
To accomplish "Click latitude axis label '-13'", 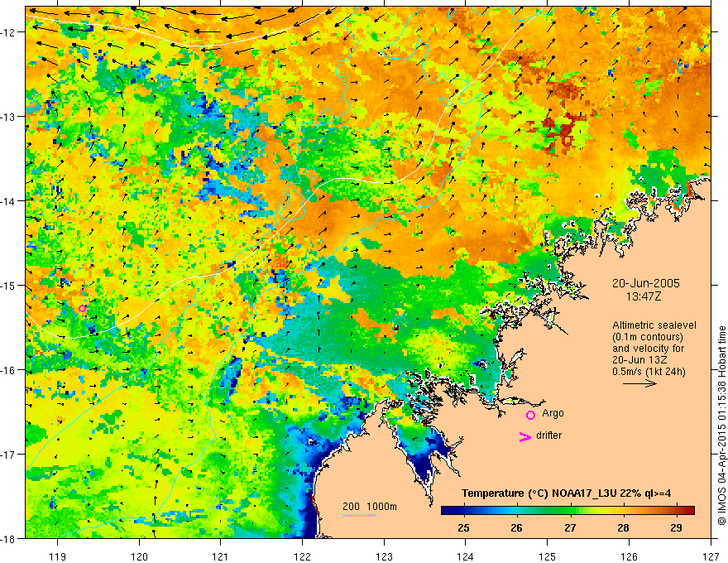I will (9, 117).
